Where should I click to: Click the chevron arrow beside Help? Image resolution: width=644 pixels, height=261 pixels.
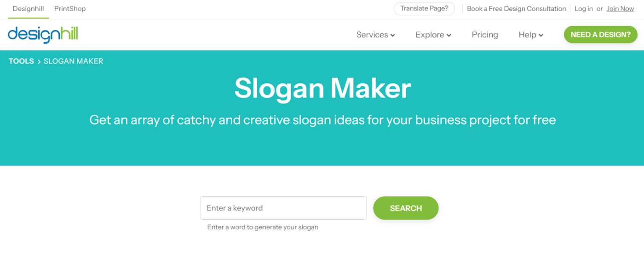pos(541,35)
